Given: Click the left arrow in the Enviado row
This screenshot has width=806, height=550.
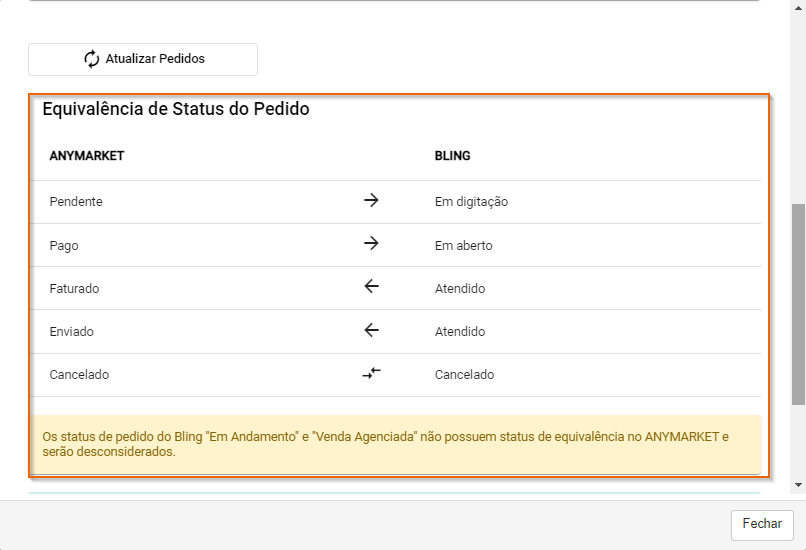Looking at the screenshot, I should coord(371,330).
